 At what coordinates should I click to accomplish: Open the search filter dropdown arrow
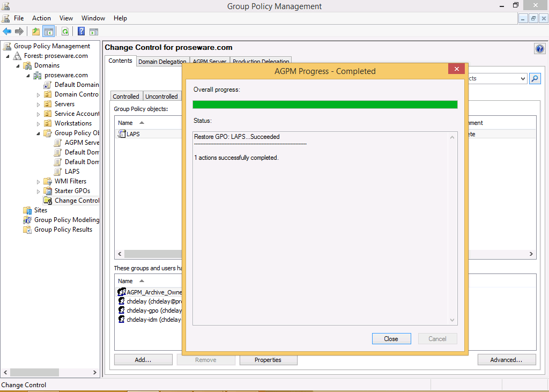click(523, 79)
